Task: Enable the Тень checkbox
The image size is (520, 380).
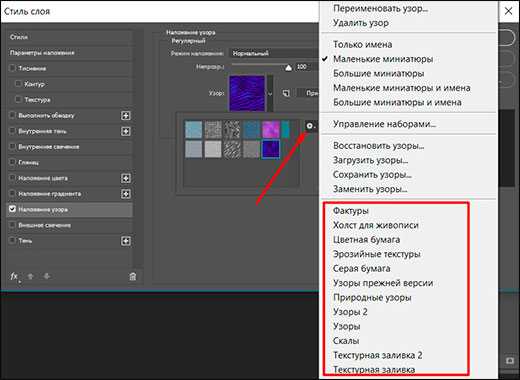Action: [x=13, y=240]
